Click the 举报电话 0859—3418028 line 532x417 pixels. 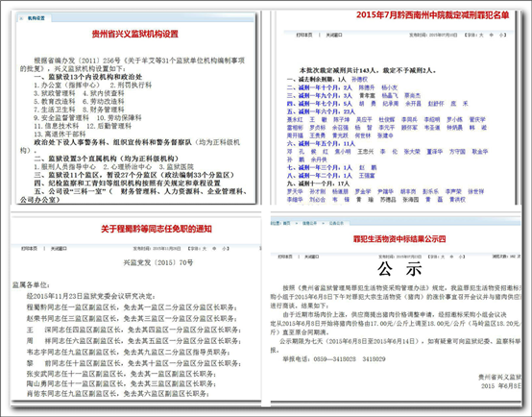point(334,359)
